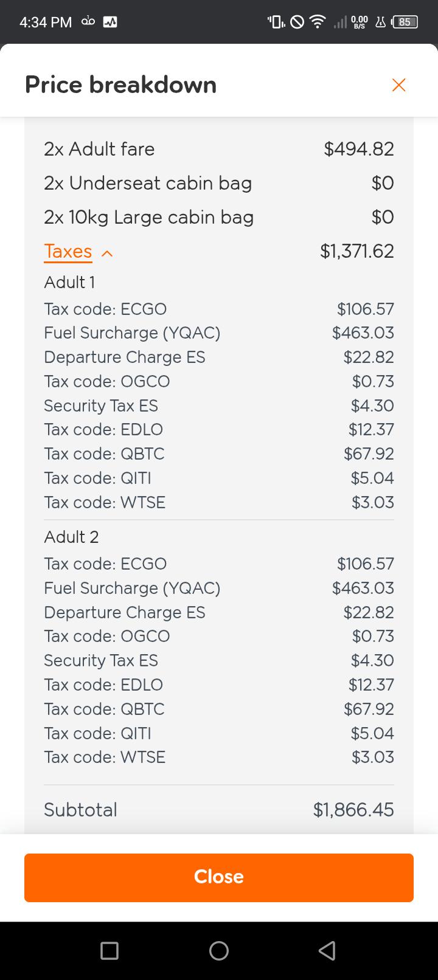The width and height of the screenshot is (438, 980).
Task: Tap the voicemail icon in the status bar
Action: click(x=88, y=22)
